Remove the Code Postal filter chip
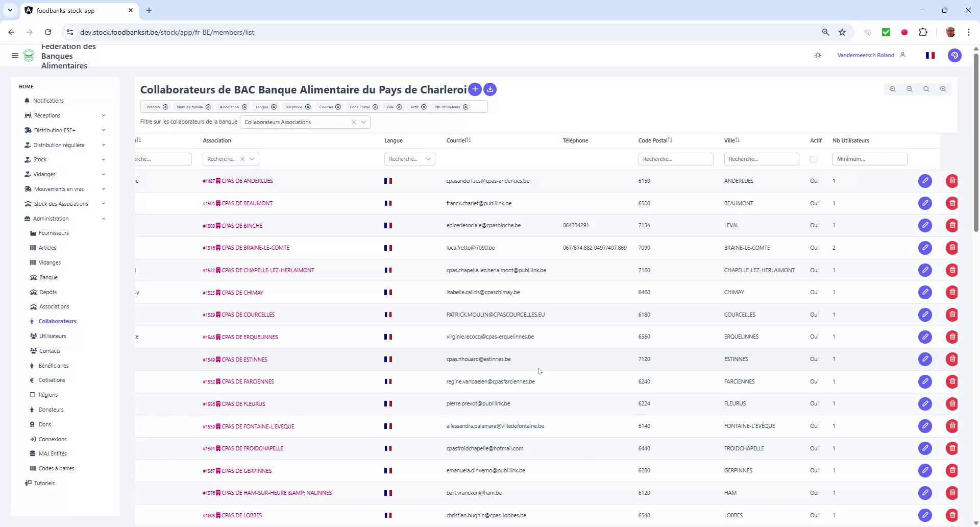 coord(376,107)
